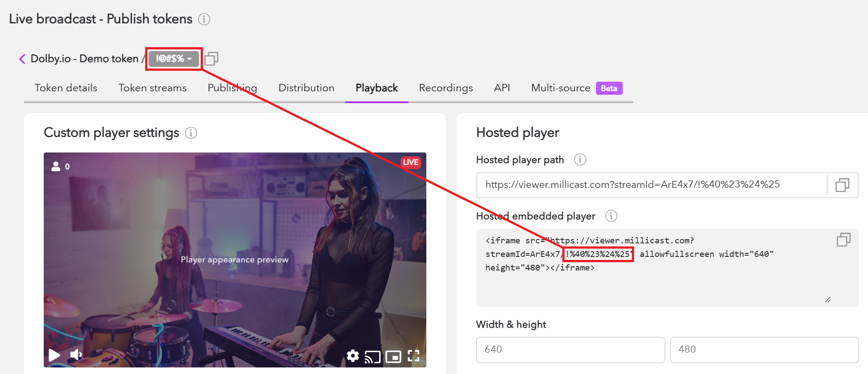Mute the player via speaker icon
The height and width of the screenshot is (374, 868).
point(76,355)
